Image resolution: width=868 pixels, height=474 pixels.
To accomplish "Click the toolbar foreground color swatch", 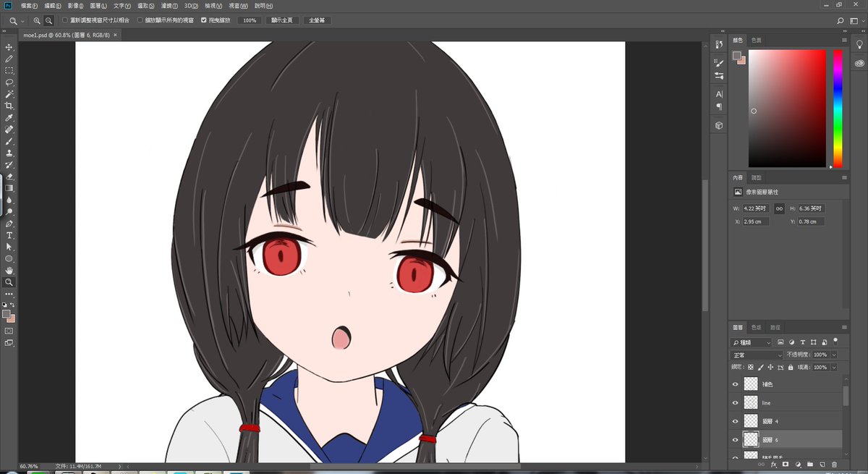I will click(7, 313).
